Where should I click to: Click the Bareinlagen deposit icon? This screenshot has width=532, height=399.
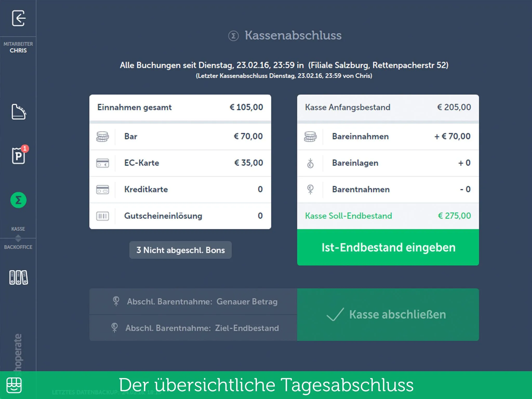(310, 163)
